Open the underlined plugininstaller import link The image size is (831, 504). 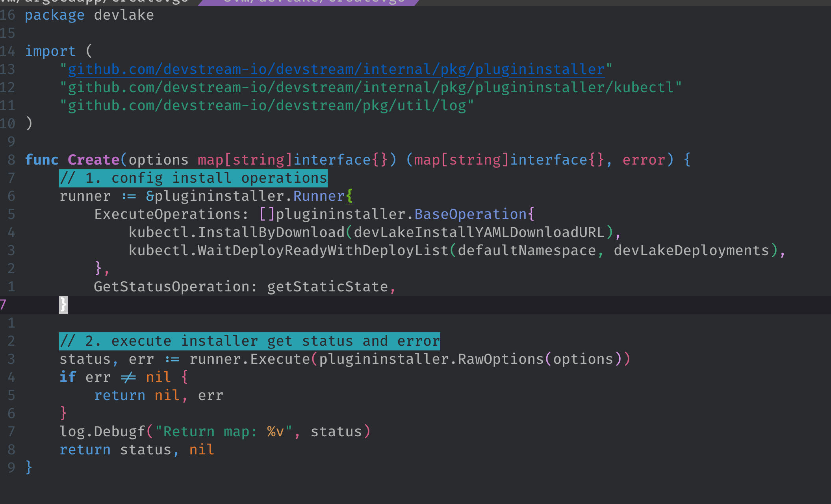(336, 69)
